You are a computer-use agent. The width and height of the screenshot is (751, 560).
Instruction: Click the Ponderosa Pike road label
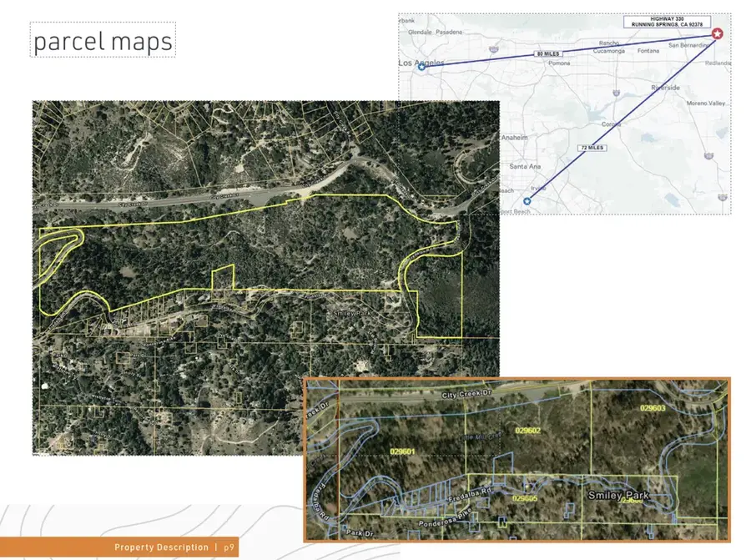(445, 517)
